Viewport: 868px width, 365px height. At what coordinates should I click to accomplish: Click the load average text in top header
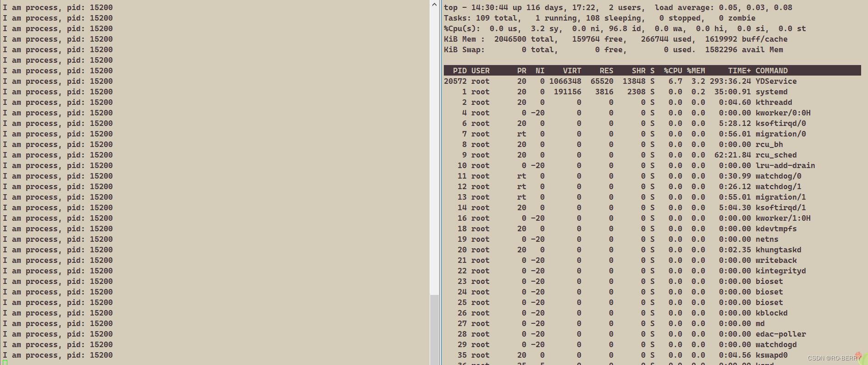[723, 7]
